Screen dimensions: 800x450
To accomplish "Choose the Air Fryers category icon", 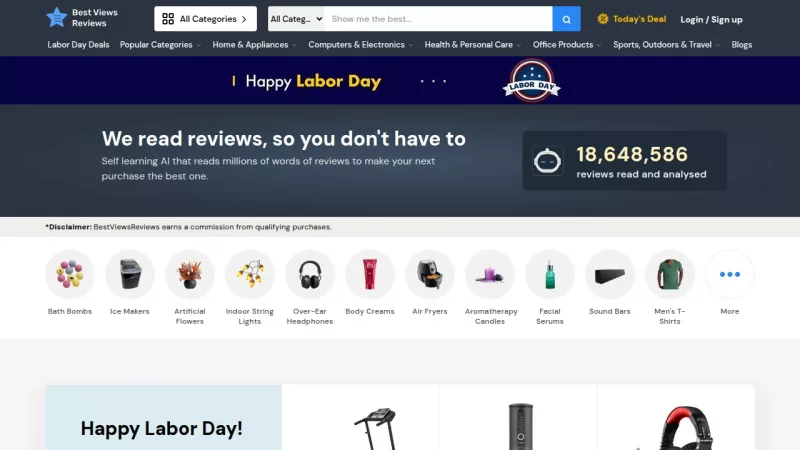I will (430, 274).
